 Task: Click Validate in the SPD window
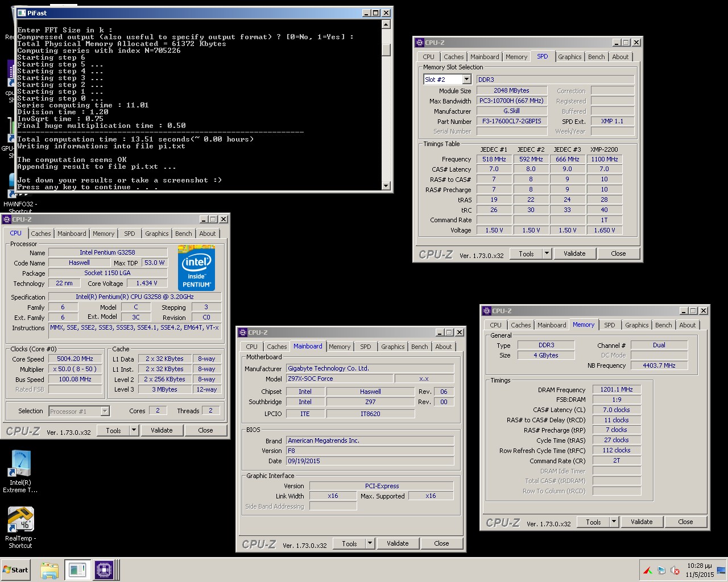(574, 253)
